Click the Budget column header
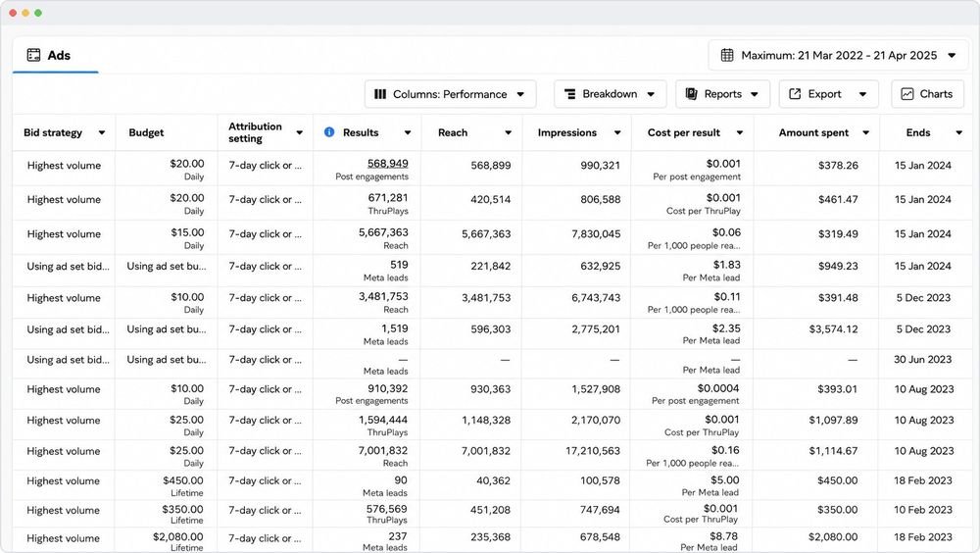 [146, 132]
